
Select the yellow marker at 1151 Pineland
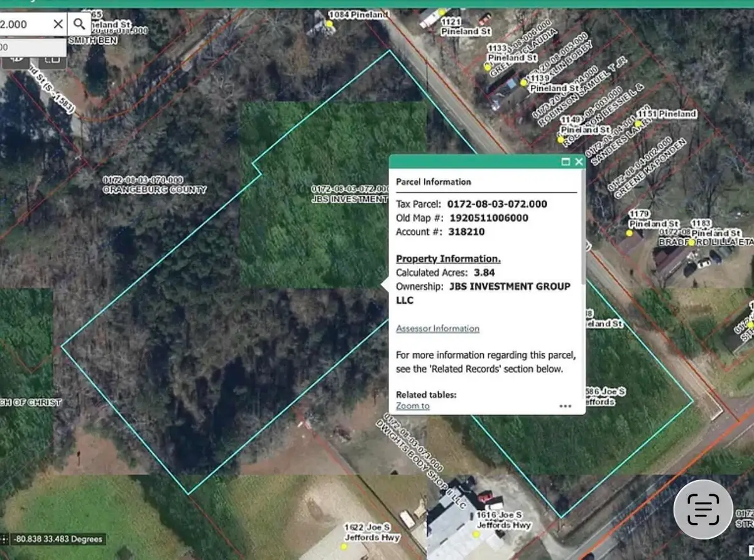click(637, 124)
